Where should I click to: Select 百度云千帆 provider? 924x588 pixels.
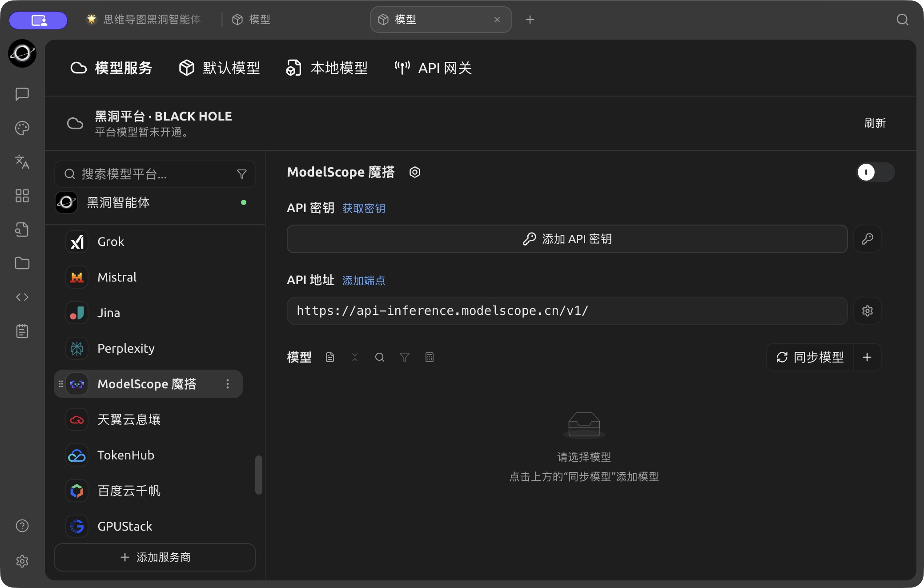point(148,491)
